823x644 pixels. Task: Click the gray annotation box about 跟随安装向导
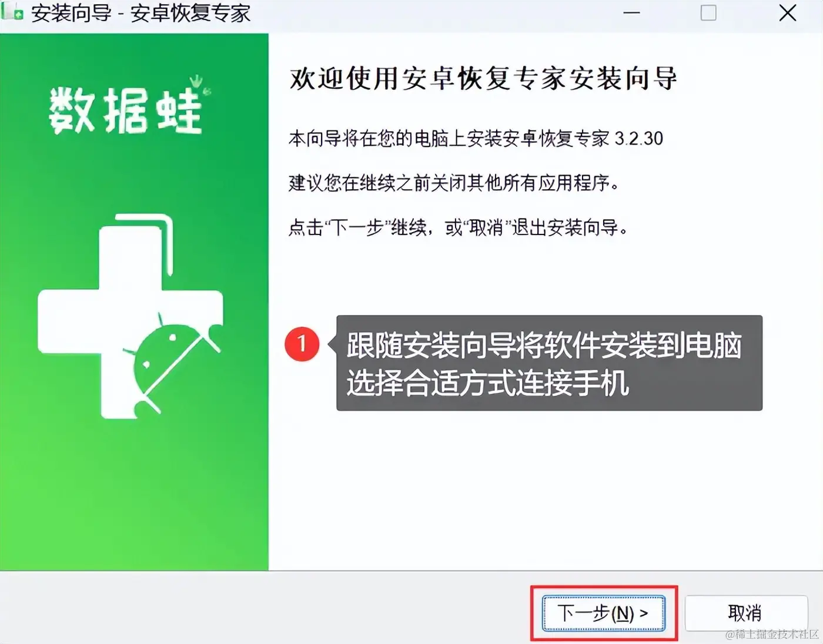(x=549, y=363)
